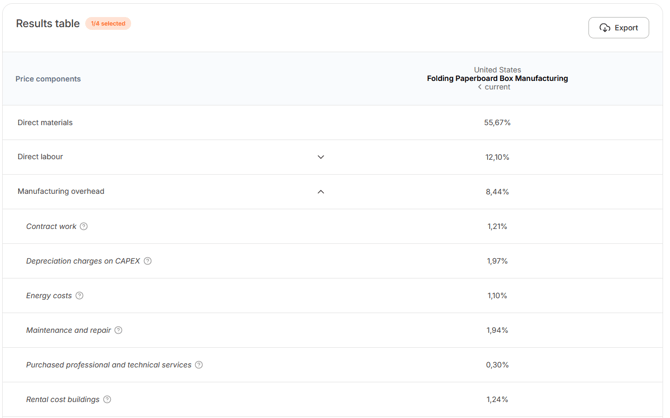Click info icon beside Rental cost buildings
Viewport: 670px width, 418px height.
pyautogui.click(x=107, y=399)
